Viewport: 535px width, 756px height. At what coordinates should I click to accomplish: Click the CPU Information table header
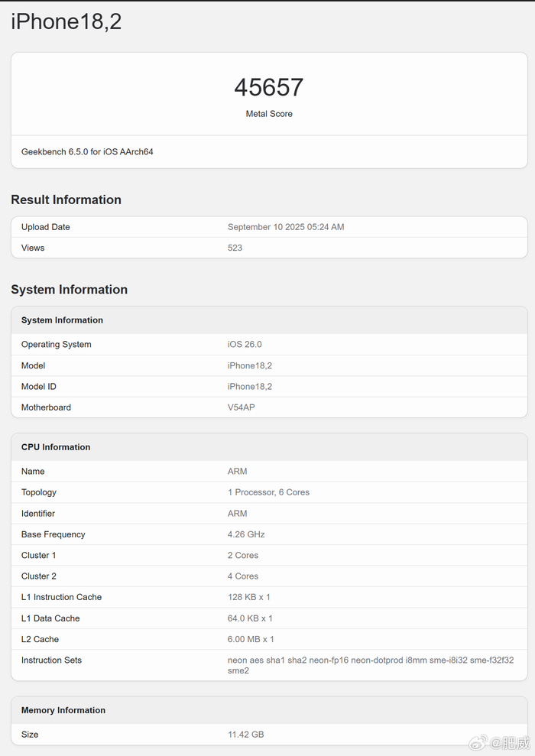[56, 447]
